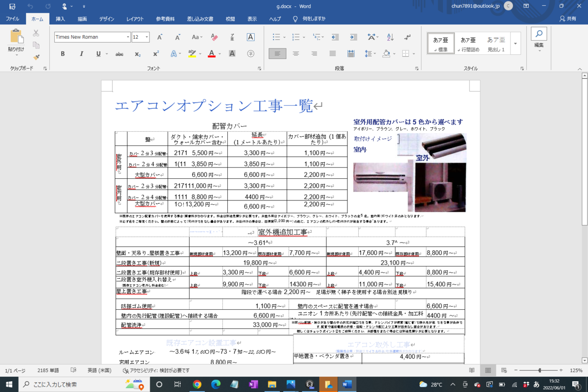This screenshot has height=392, width=588.
Task: Click the character shading icon
Action: 232,54
